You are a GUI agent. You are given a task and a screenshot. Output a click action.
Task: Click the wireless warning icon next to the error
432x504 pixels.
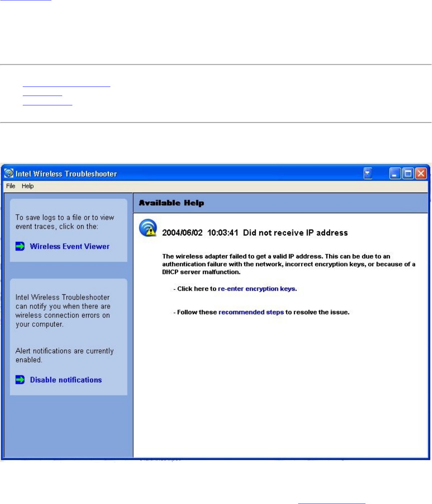pos(148,228)
